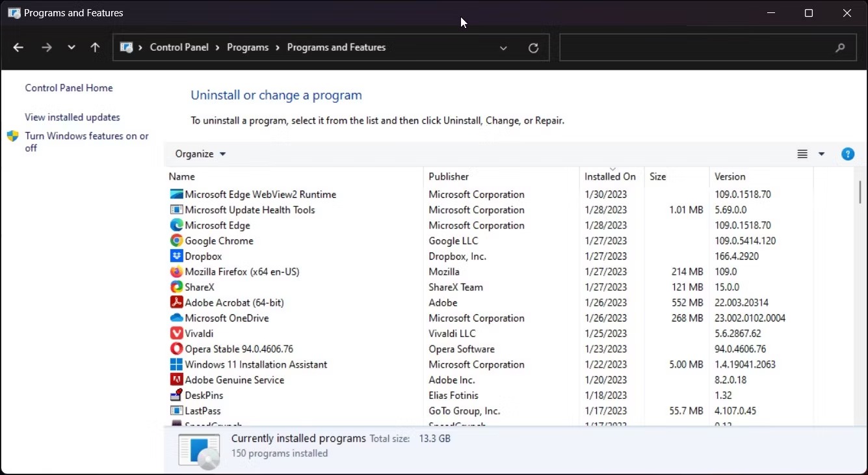Open help with the question mark icon
Viewport: 868px width, 475px height.
tap(848, 154)
